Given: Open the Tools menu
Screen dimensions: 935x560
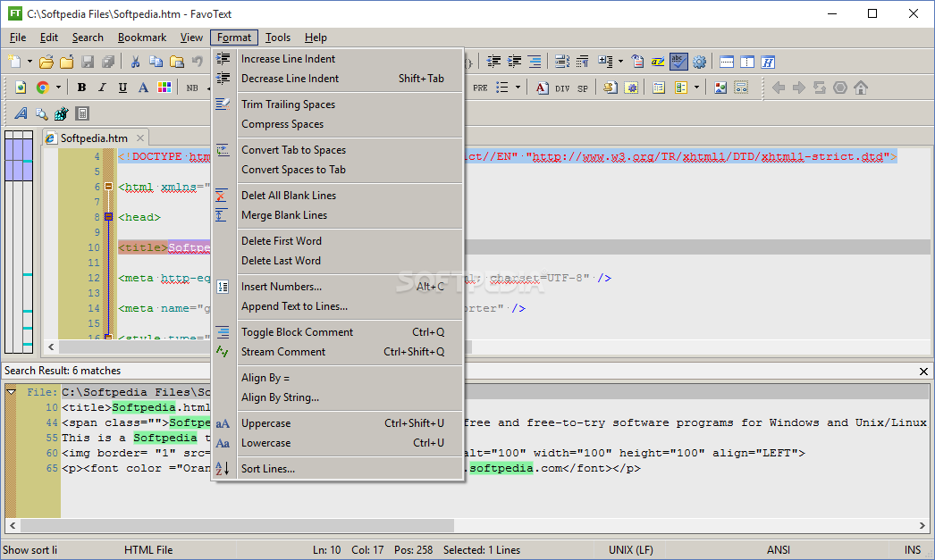Looking at the screenshot, I should tap(278, 38).
